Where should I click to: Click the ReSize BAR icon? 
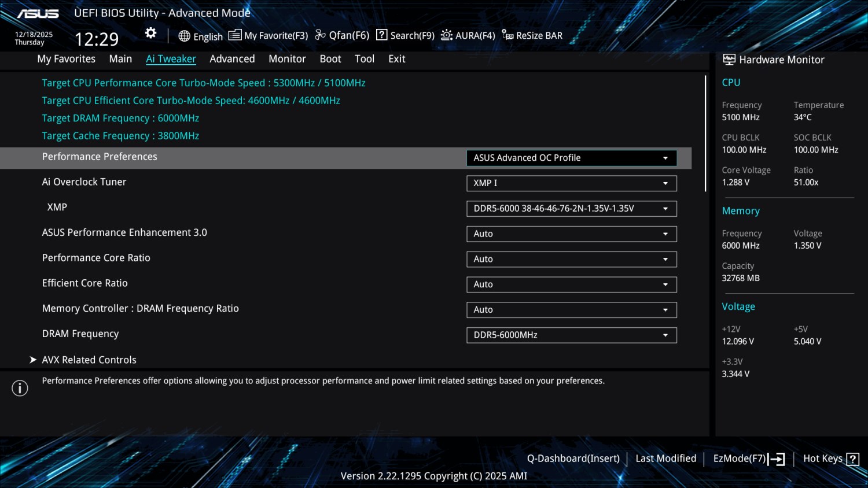tap(507, 35)
